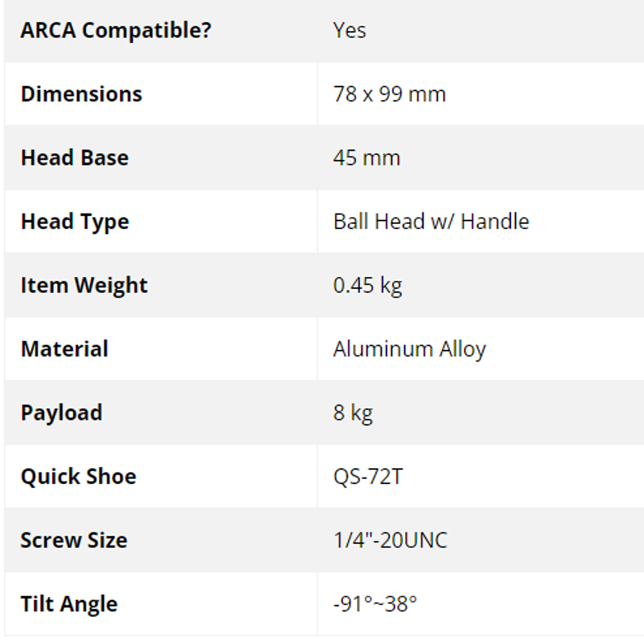Select the "45 mm" head base value
The width and height of the screenshot is (644, 644).
coord(366,158)
